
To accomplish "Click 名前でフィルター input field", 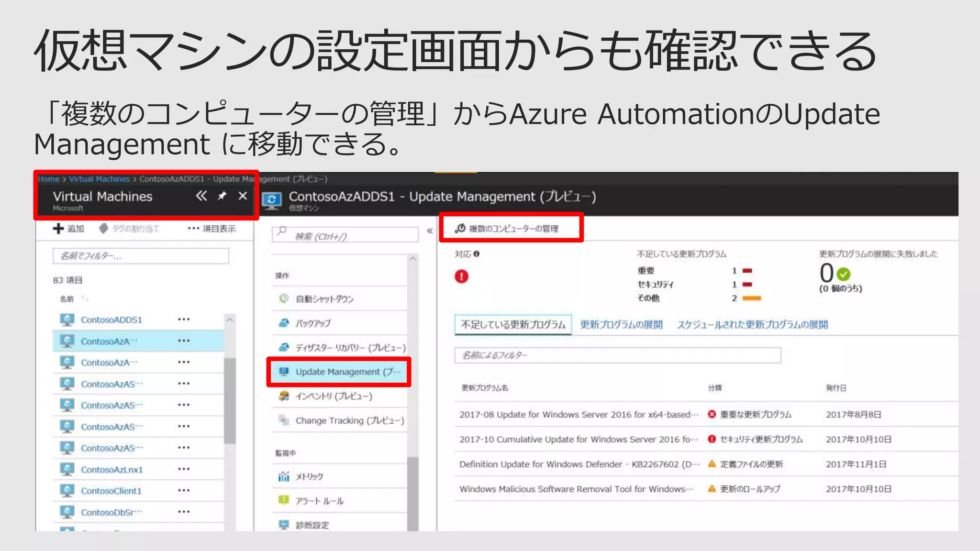I will click(x=141, y=256).
